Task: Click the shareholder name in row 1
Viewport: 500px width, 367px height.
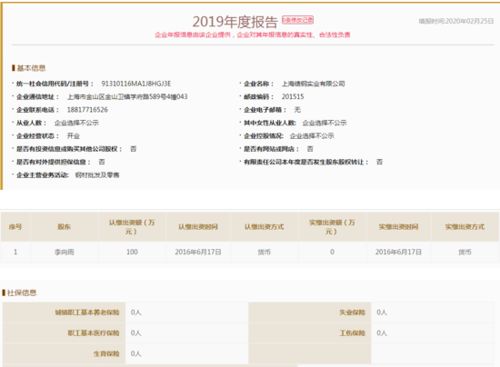Action: pos(64,252)
